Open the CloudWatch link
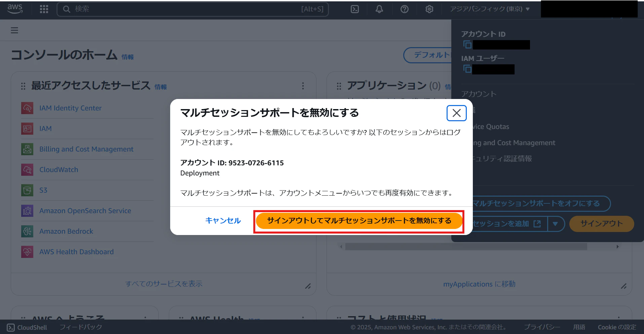The width and height of the screenshot is (644, 334). (x=59, y=170)
